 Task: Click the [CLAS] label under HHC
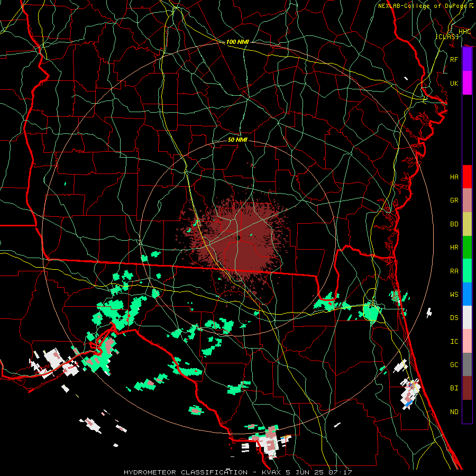click(x=447, y=36)
